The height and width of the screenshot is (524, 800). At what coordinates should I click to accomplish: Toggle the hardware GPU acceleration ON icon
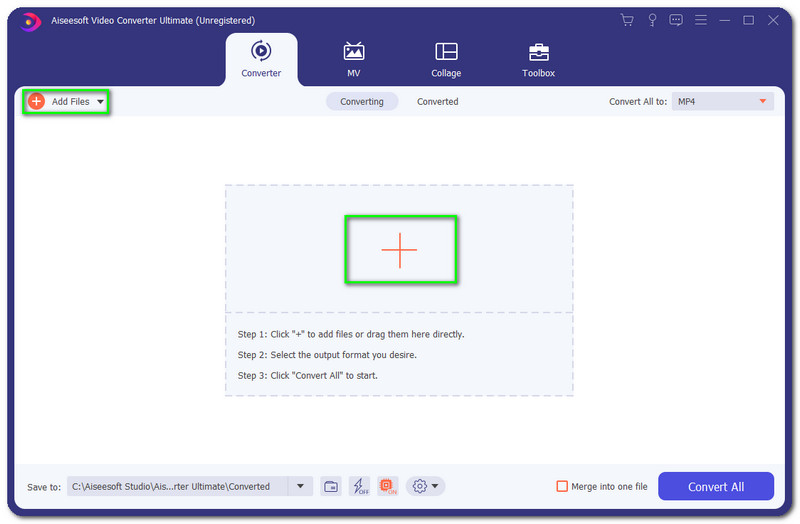[x=389, y=487]
